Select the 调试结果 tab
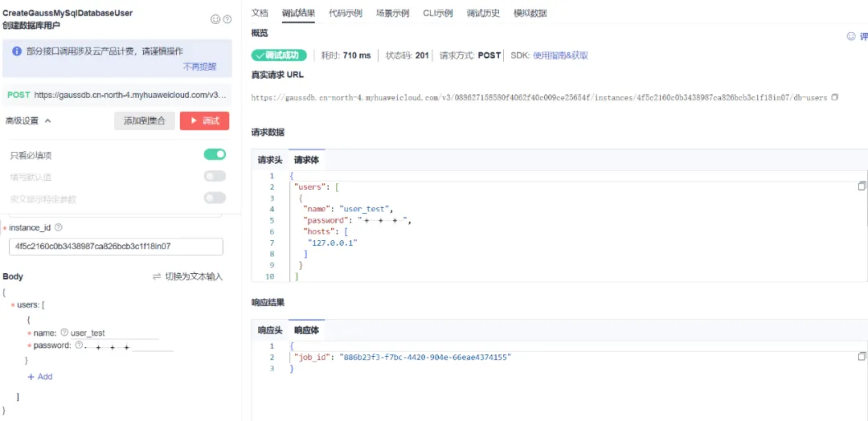868x421 pixels. click(x=298, y=13)
